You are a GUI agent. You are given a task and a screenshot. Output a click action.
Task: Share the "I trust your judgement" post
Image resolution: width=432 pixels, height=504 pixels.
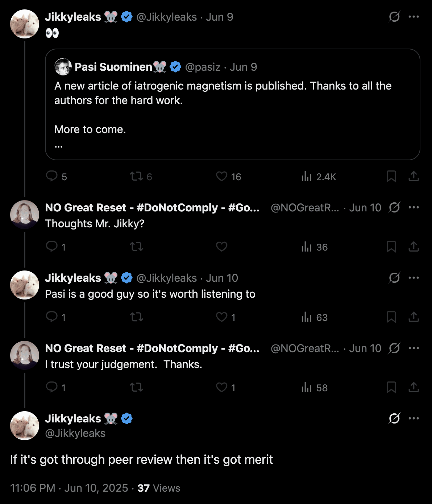[x=414, y=388]
